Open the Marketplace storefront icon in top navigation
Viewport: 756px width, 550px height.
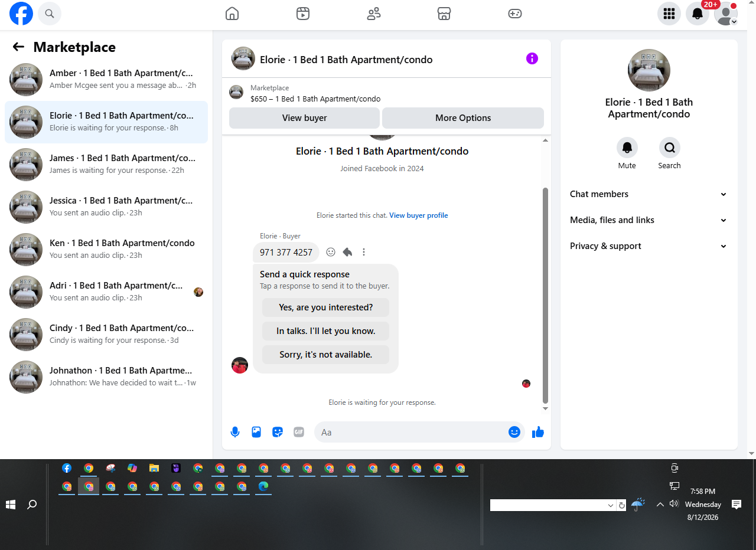pyautogui.click(x=444, y=14)
